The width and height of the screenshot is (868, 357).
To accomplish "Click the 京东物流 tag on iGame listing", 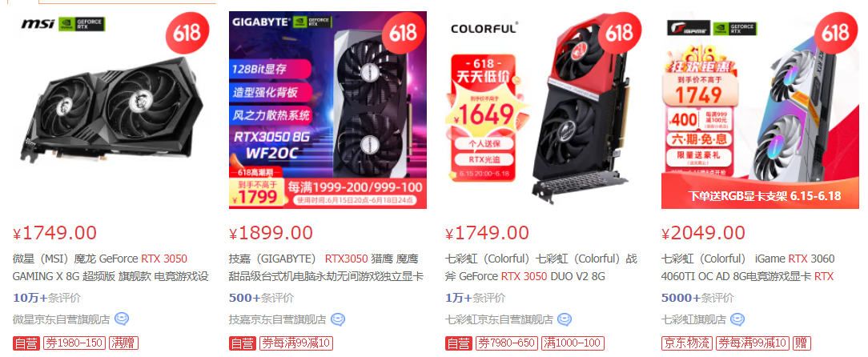I will [687, 343].
